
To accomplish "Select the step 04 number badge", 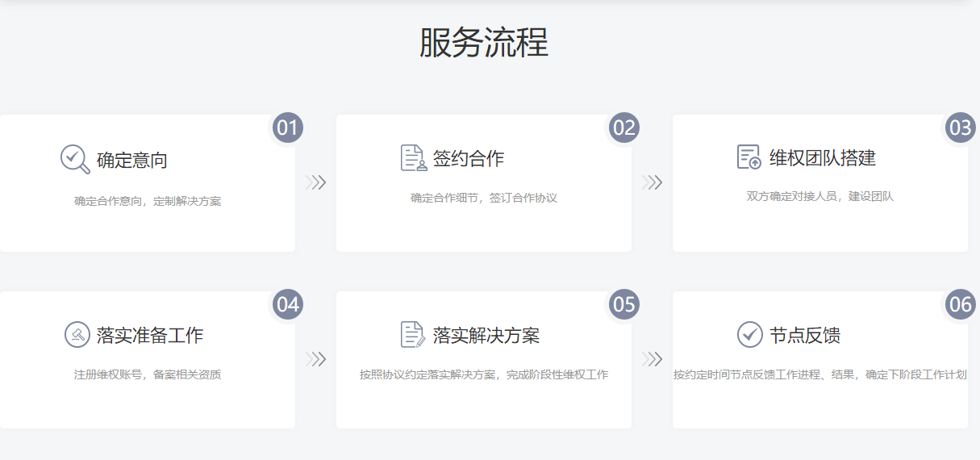I will pos(287,304).
